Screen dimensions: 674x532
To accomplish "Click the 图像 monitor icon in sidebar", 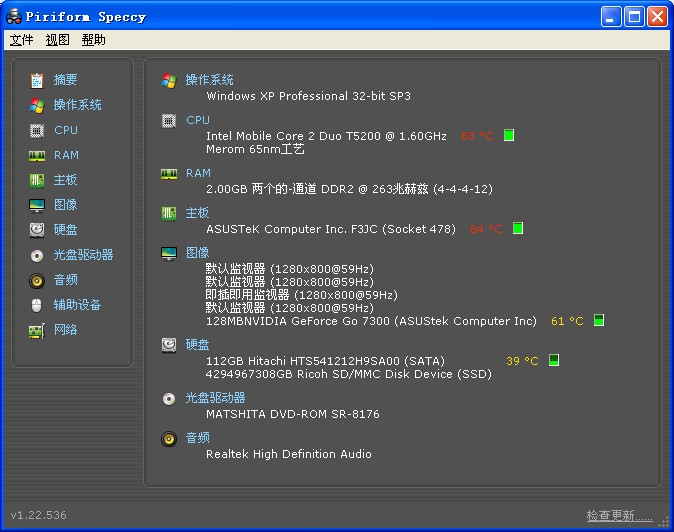I will click(37, 205).
